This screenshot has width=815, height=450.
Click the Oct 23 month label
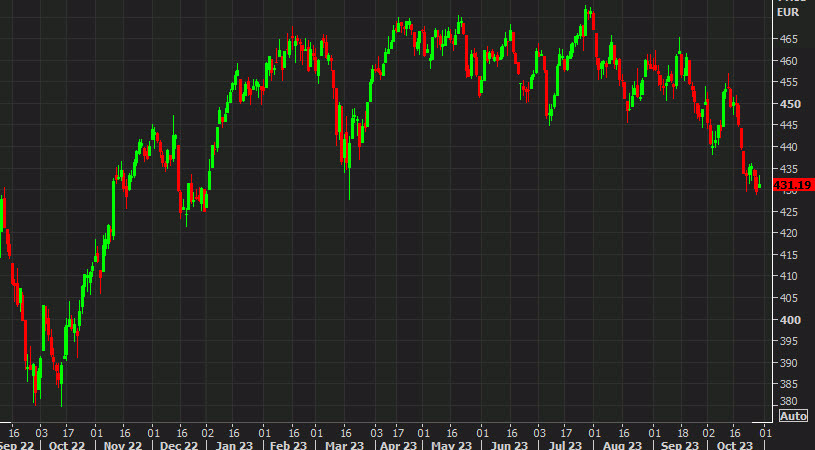click(734, 445)
